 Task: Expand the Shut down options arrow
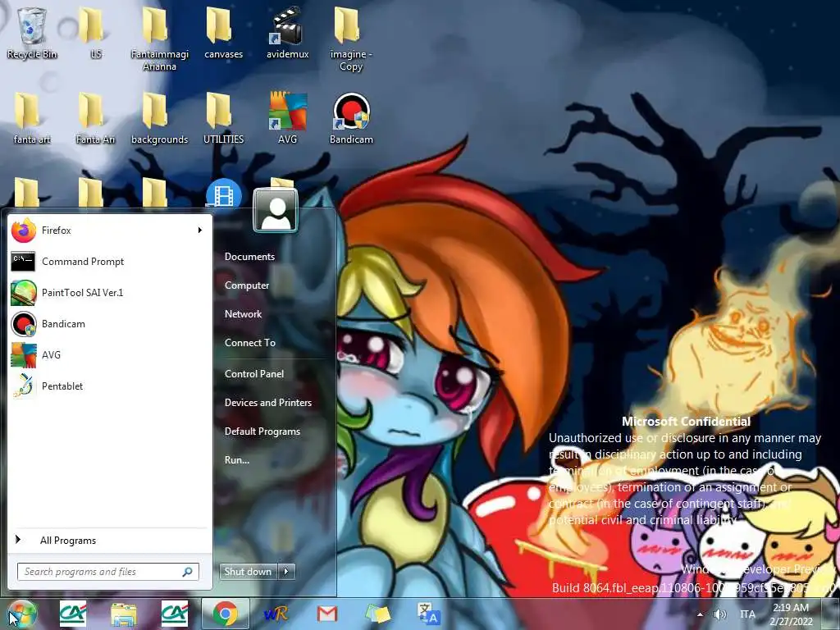[x=286, y=572]
